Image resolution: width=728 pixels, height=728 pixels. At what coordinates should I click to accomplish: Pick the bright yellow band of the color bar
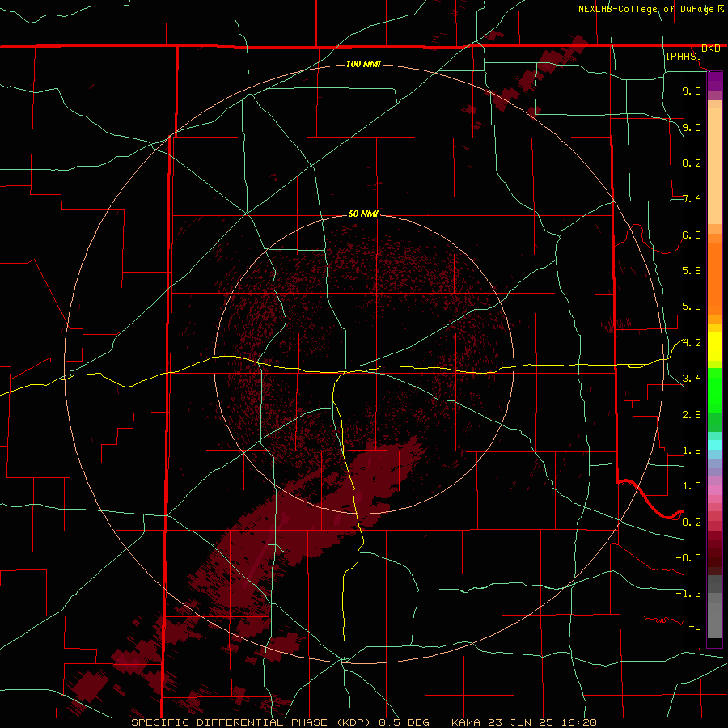714,346
